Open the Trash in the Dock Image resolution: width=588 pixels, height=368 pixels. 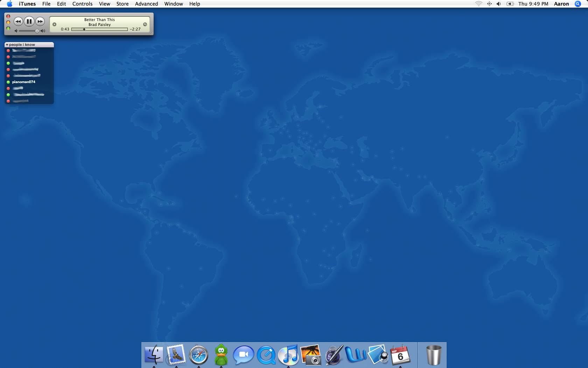[x=434, y=355]
